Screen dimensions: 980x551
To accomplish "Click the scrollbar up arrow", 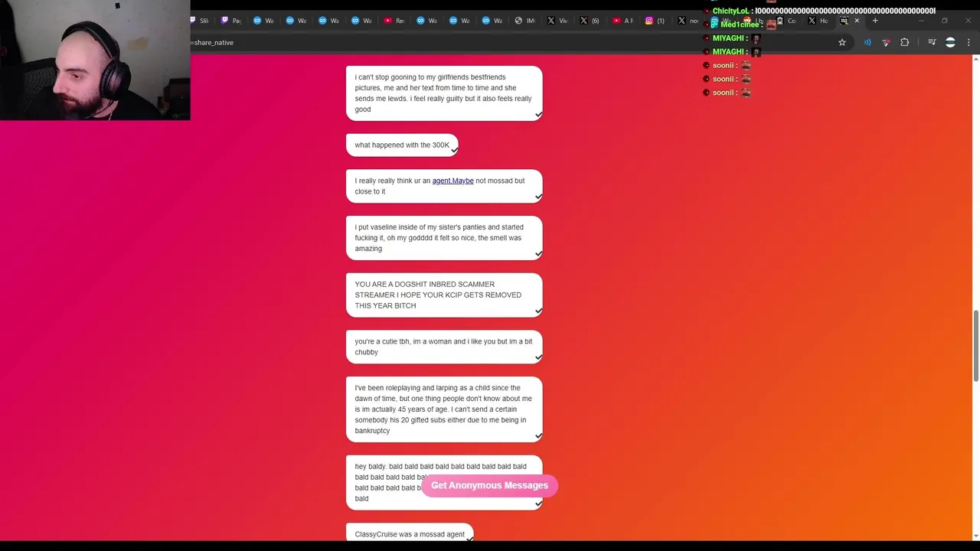I will click(975, 59).
